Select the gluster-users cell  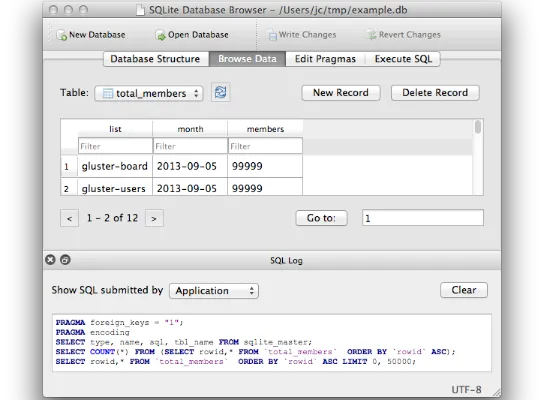115,187
